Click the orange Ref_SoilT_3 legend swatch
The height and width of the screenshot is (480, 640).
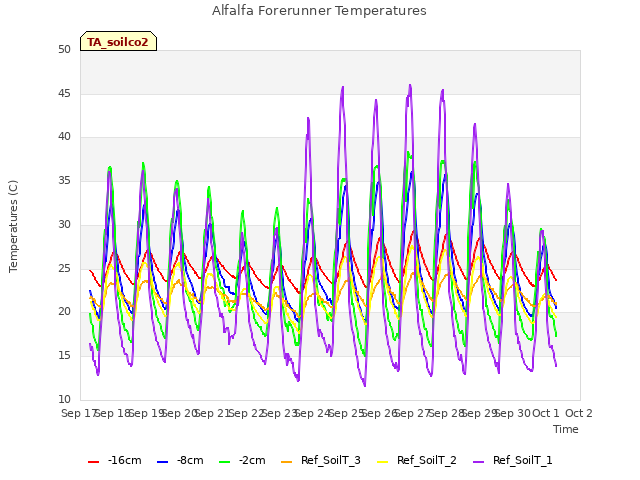click(287, 462)
